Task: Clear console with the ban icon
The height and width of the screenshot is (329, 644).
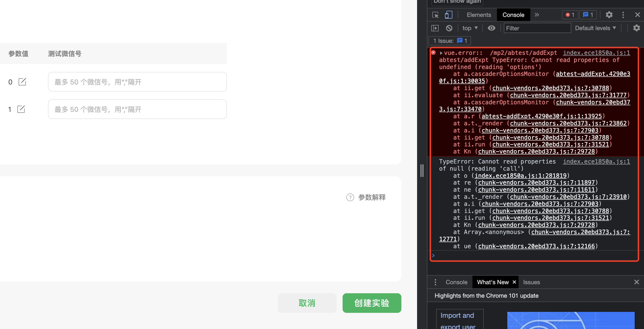Action: [449, 28]
